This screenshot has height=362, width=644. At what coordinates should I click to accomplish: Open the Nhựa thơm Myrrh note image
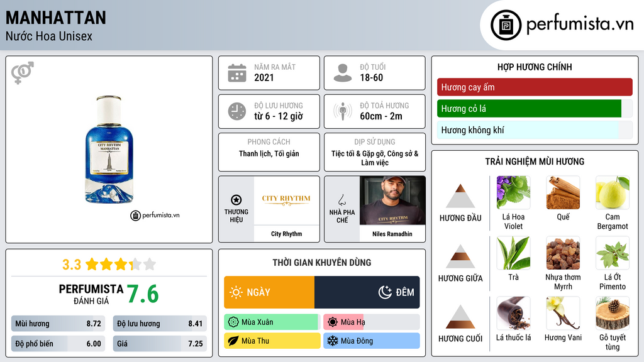coord(563,253)
